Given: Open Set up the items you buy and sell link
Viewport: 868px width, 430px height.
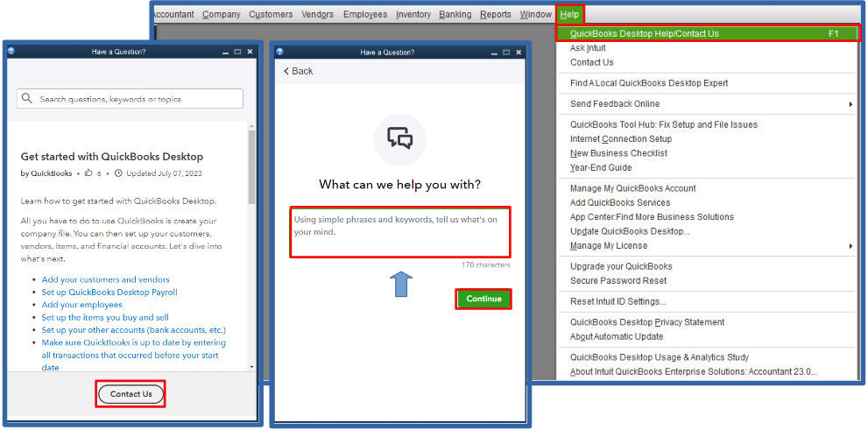Looking at the screenshot, I should tap(105, 318).
